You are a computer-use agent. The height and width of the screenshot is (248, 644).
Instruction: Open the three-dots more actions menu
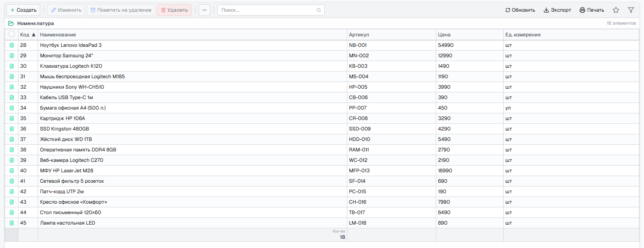204,10
